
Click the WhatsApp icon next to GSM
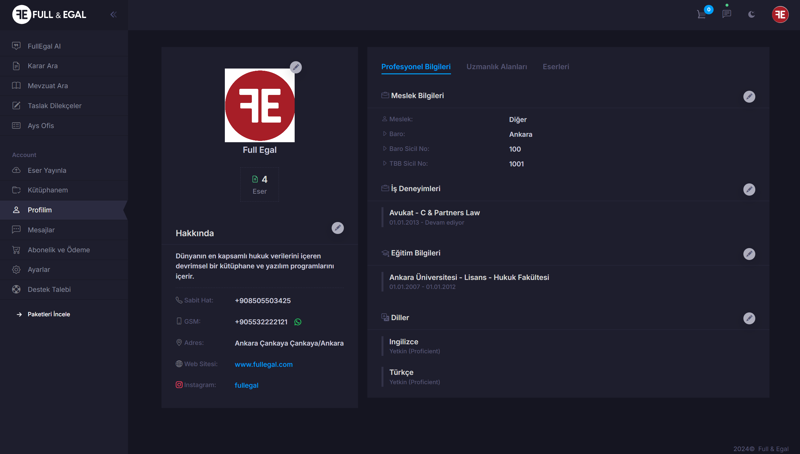pos(298,322)
